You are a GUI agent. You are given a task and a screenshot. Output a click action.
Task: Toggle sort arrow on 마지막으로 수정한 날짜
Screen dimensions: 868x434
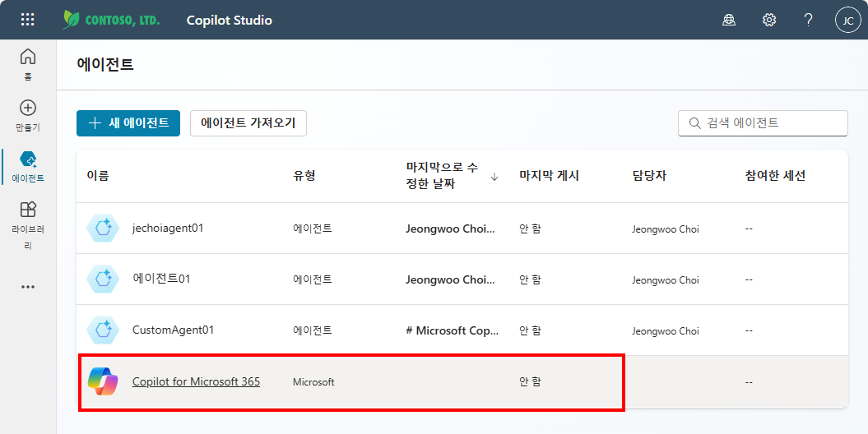point(494,177)
